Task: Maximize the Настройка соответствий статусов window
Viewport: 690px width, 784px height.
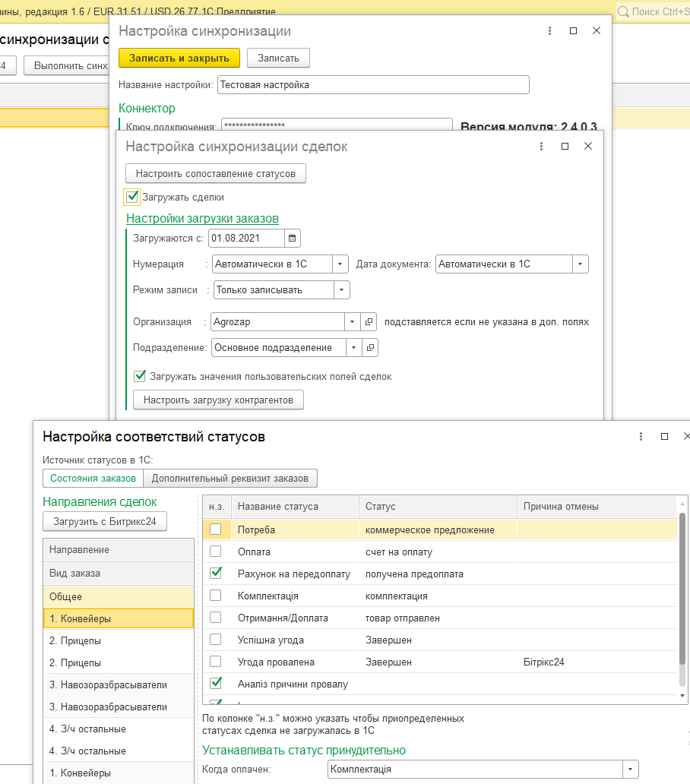Action: click(x=664, y=437)
